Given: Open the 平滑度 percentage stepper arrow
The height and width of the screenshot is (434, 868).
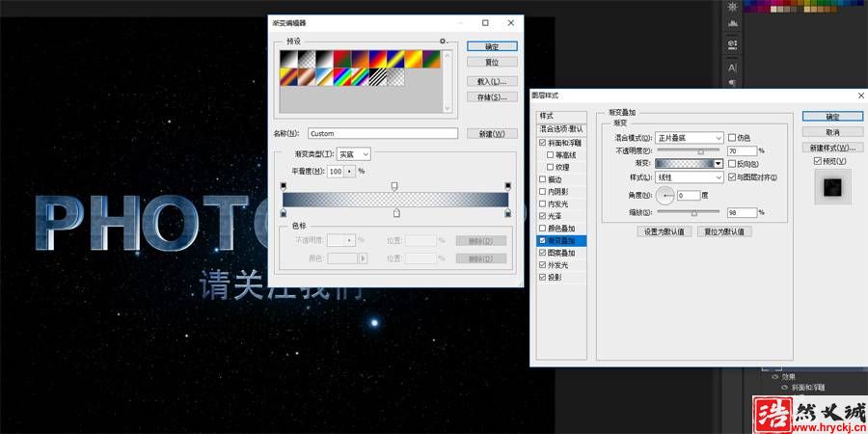Looking at the screenshot, I should pyautogui.click(x=350, y=172).
